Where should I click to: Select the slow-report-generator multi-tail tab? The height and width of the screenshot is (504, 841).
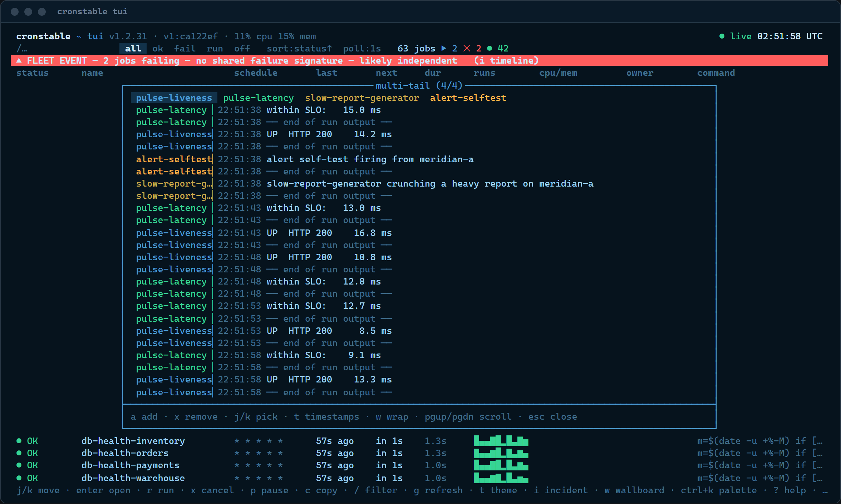coord(362,98)
